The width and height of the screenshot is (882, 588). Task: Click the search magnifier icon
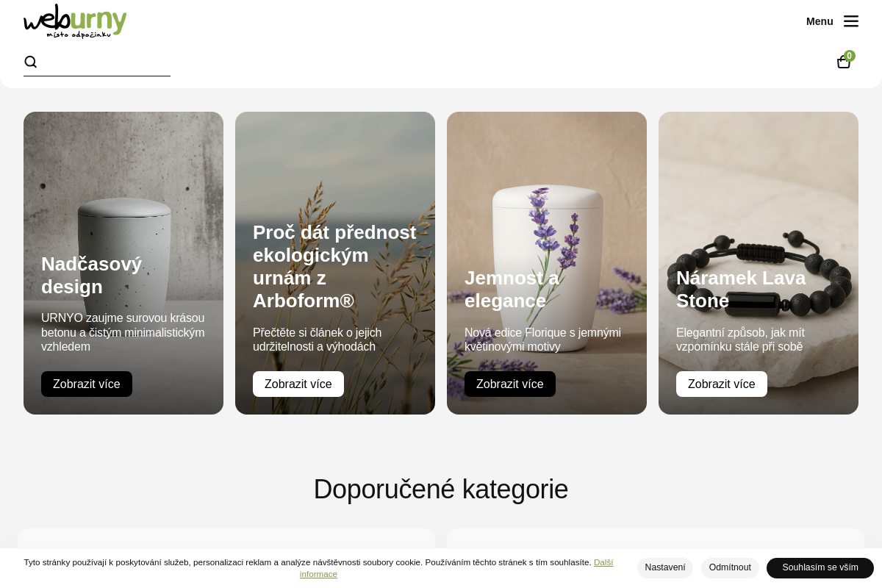tap(31, 62)
